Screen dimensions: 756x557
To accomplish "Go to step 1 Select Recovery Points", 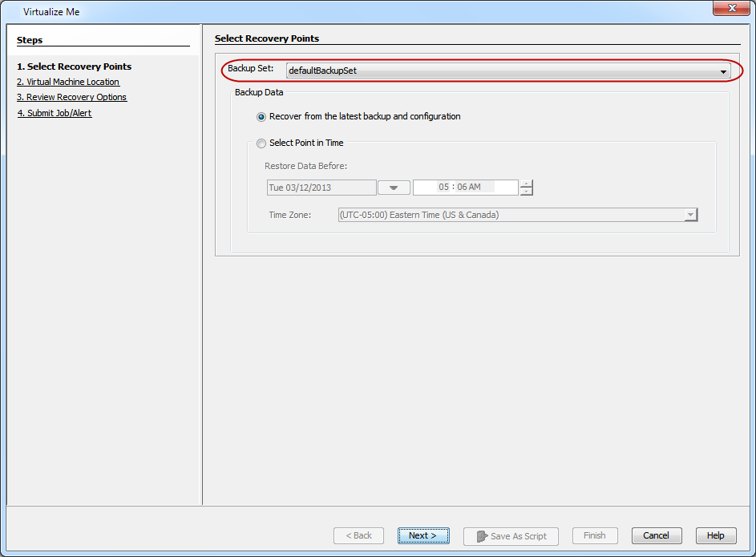I will point(74,67).
